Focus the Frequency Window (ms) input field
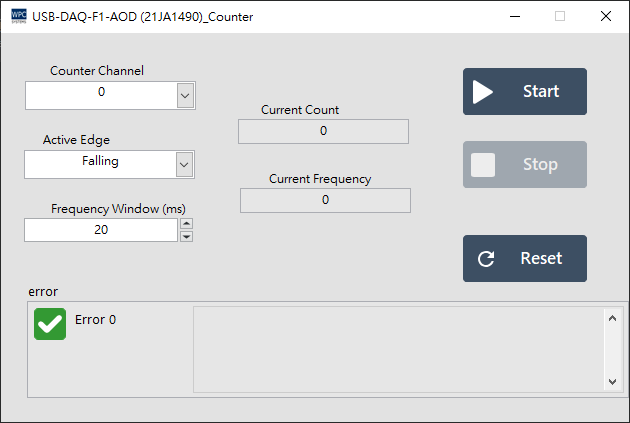The height and width of the screenshot is (423, 630). coord(100,230)
